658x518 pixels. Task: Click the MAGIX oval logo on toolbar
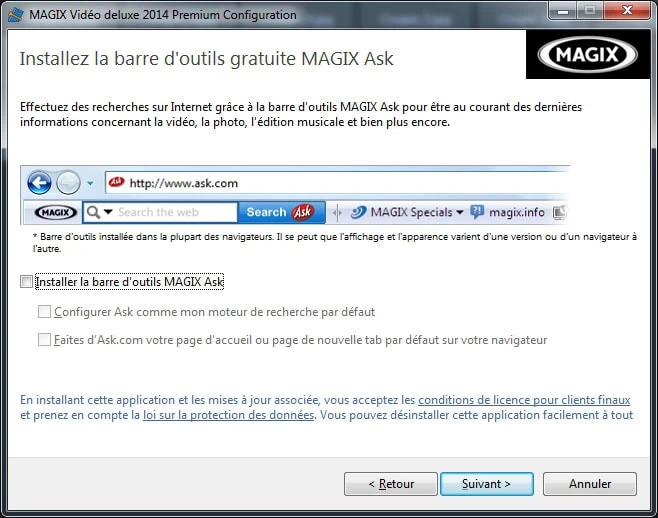click(x=55, y=212)
